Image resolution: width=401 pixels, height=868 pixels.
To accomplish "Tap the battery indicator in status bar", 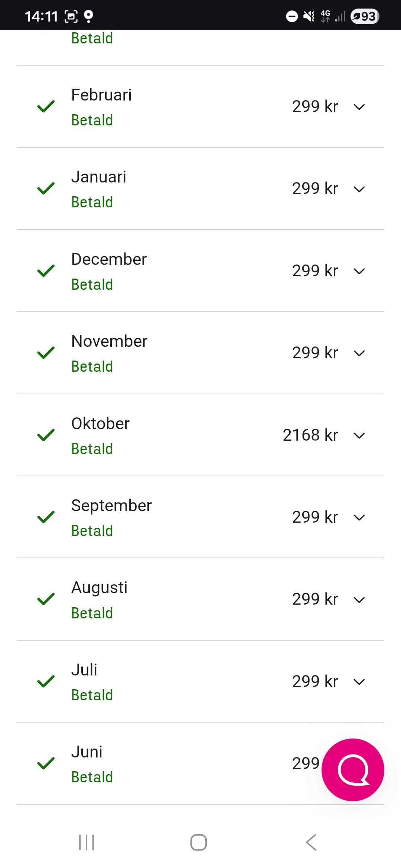I will click(x=365, y=16).
